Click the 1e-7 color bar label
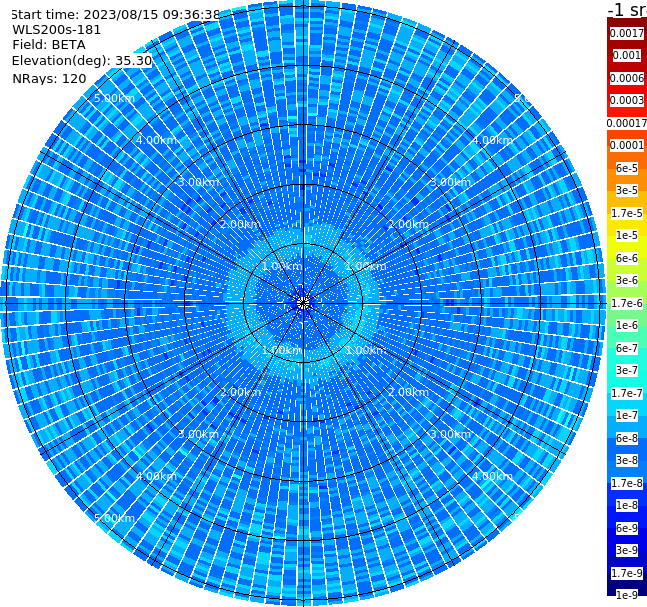Viewport: 647px width, 607px height. [627, 416]
